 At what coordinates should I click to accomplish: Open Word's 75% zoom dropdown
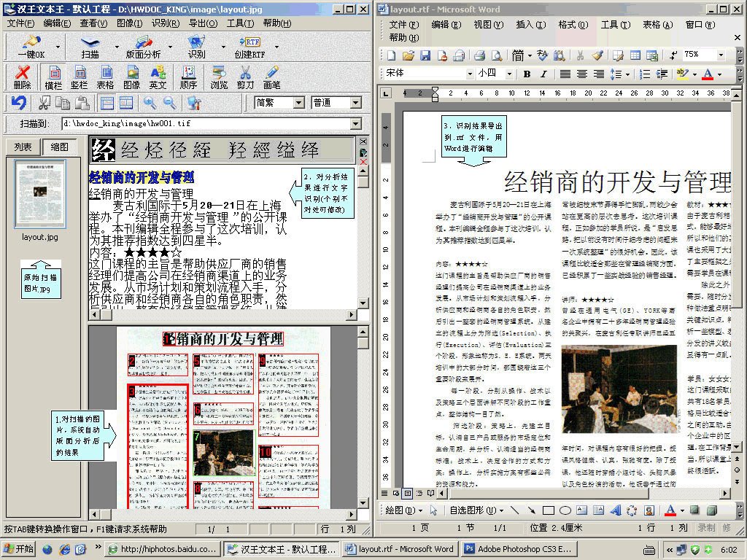point(722,55)
